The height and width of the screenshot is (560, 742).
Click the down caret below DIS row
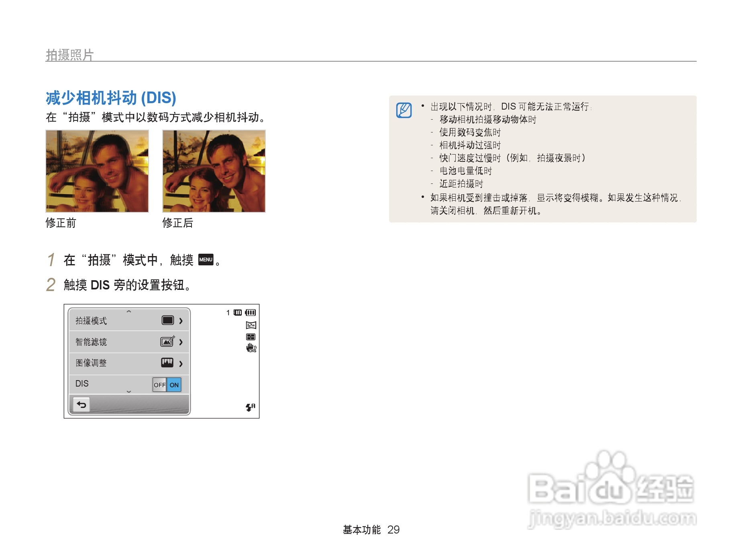(129, 391)
